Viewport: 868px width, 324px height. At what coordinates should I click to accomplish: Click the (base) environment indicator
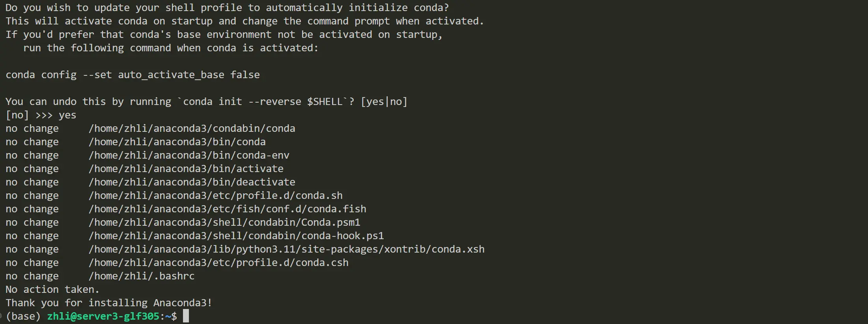click(x=23, y=316)
